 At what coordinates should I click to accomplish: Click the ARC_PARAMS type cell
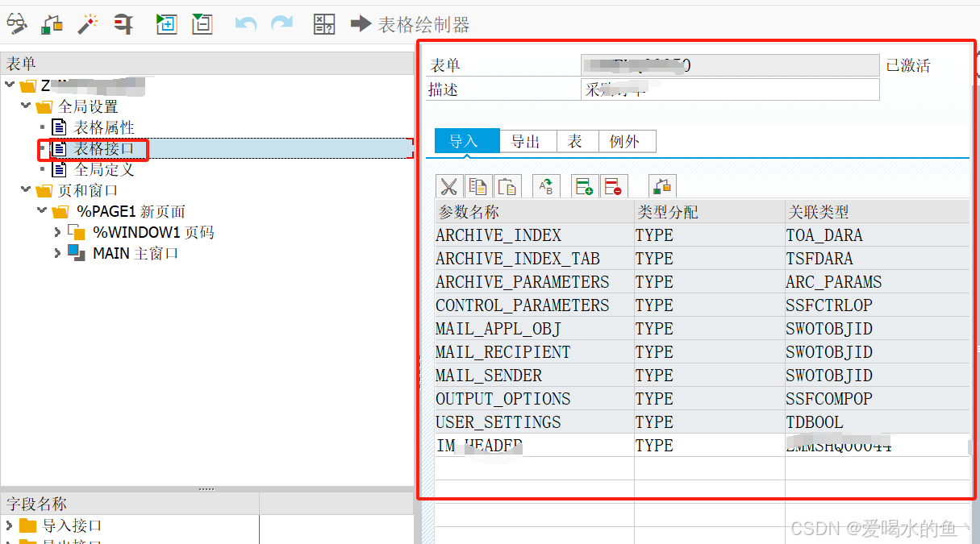tap(877, 282)
